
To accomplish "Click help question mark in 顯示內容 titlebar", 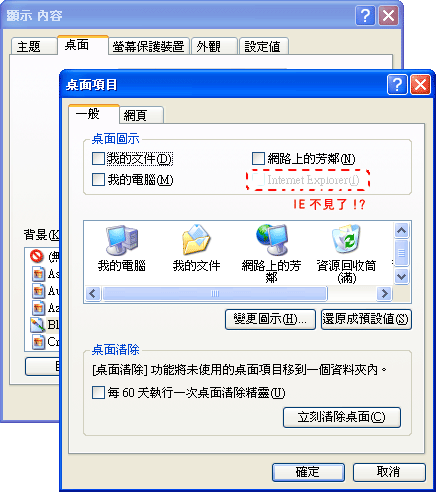I will [366, 16].
